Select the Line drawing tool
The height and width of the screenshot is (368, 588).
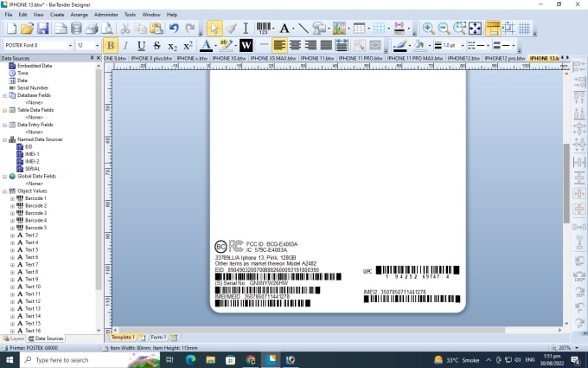click(x=303, y=29)
